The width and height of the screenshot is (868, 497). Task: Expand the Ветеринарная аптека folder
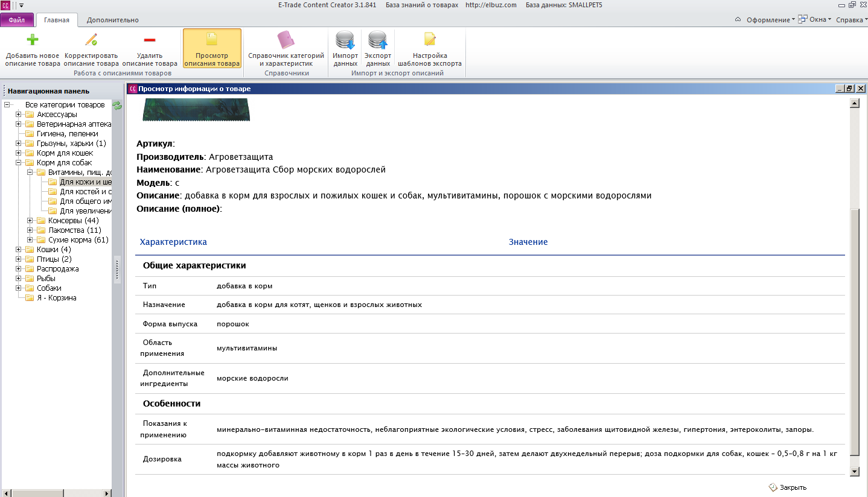coord(19,124)
